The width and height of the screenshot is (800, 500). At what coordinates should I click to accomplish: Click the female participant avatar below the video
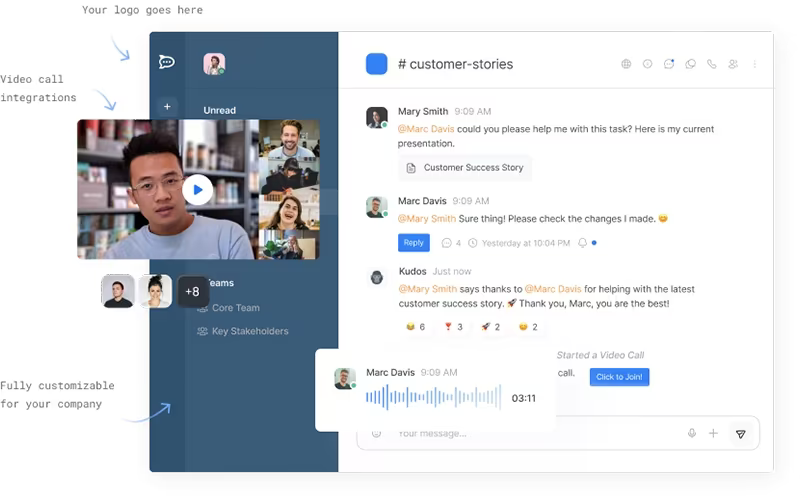[x=155, y=291]
